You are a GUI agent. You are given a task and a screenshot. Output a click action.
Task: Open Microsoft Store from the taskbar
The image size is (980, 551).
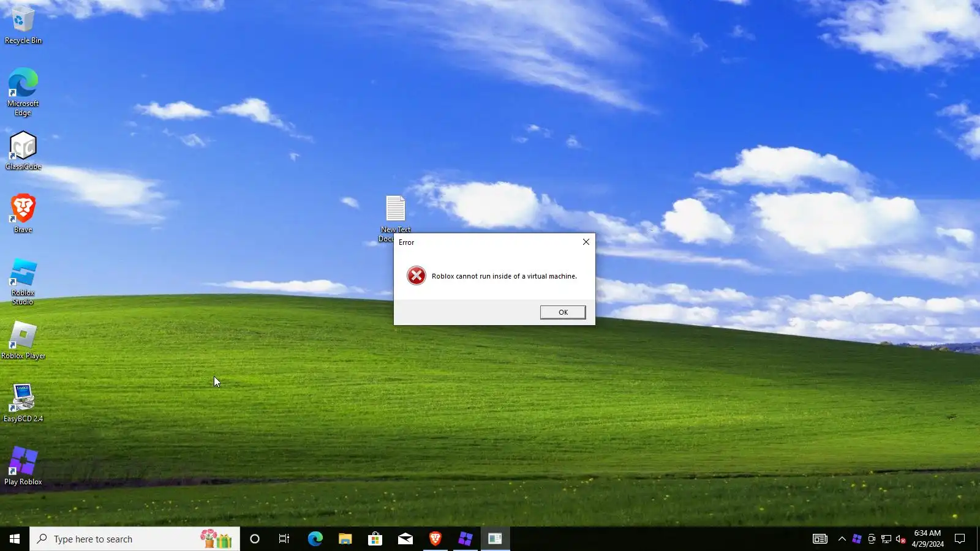click(375, 539)
